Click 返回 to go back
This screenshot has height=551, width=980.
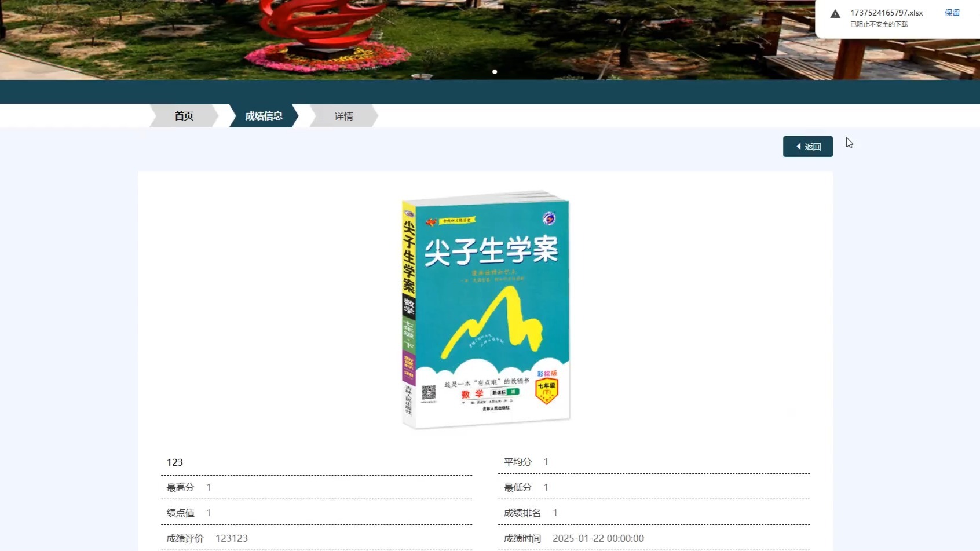click(x=808, y=147)
